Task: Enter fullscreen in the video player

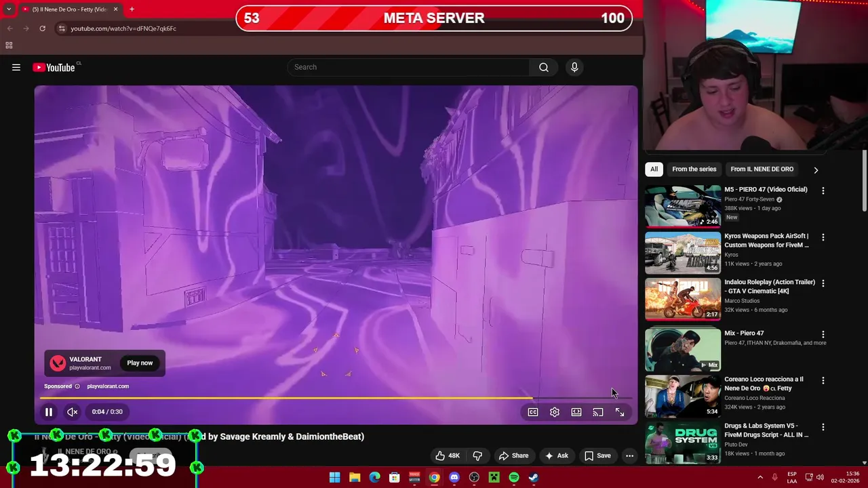Action: [x=620, y=412]
